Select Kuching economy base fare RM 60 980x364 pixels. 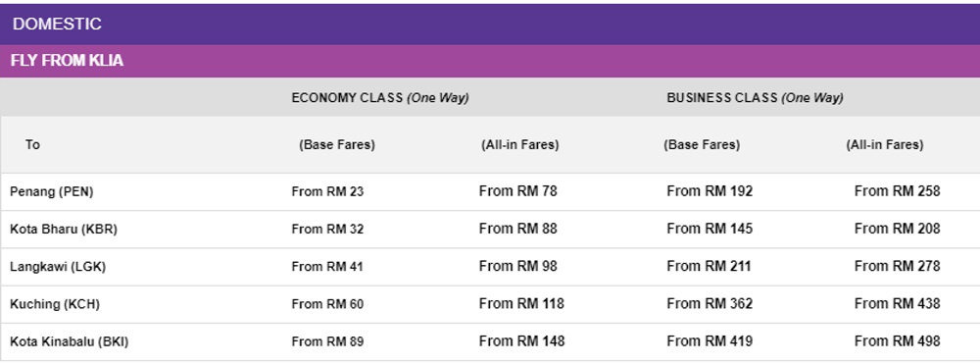coord(327,304)
